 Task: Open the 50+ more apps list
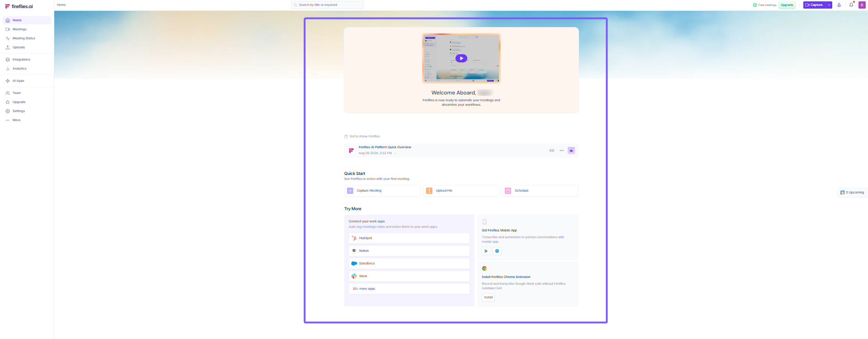[409, 289]
